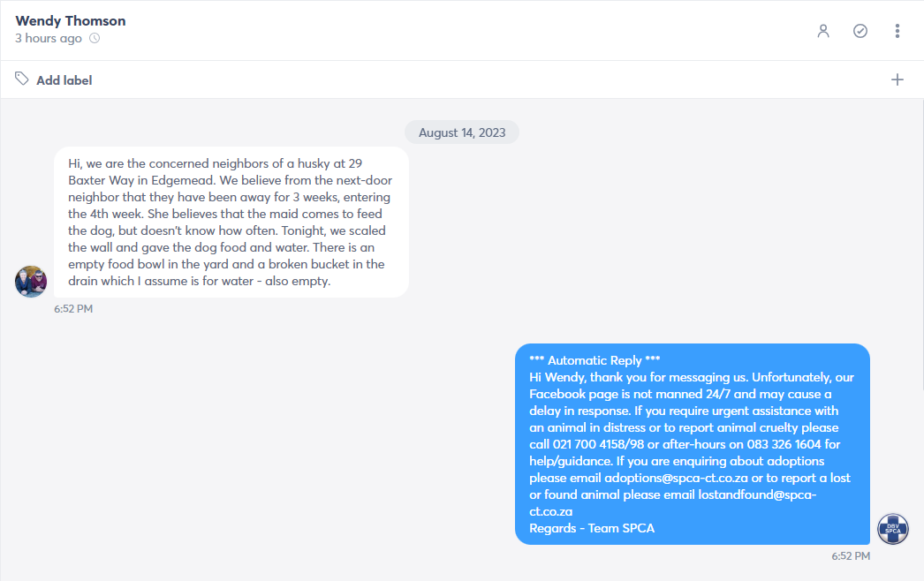
Task: Click the clock icon next to 3 hours ago
Action: (x=95, y=38)
